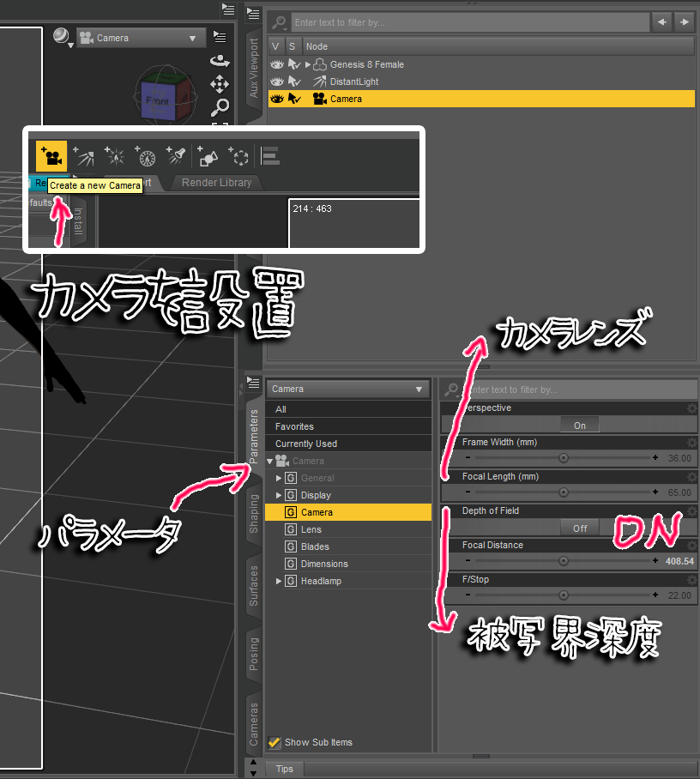Switch to the Posing tab
This screenshot has height=779, width=700.
click(x=254, y=655)
